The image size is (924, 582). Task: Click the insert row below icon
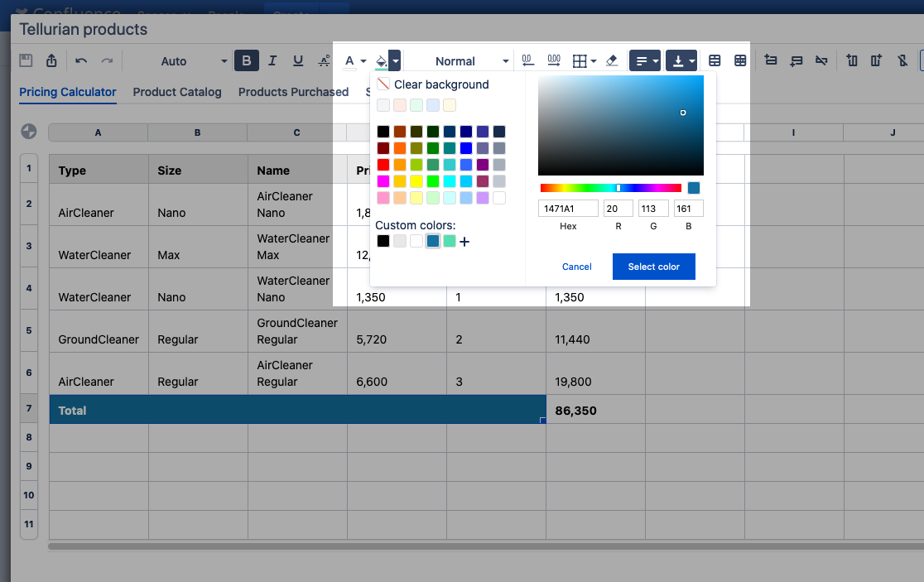point(796,60)
